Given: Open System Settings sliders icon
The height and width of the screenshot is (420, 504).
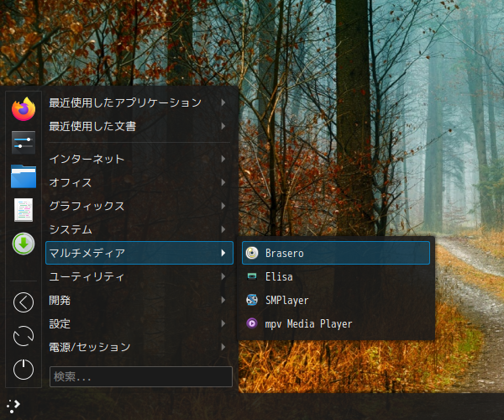Looking at the screenshot, I should [x=24, y=143].
